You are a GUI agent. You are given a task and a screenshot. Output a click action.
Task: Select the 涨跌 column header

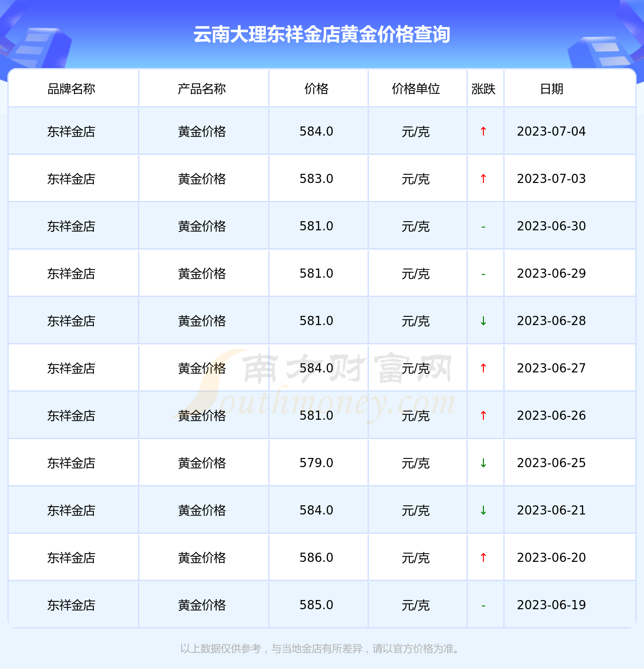(x=483, y=89)
